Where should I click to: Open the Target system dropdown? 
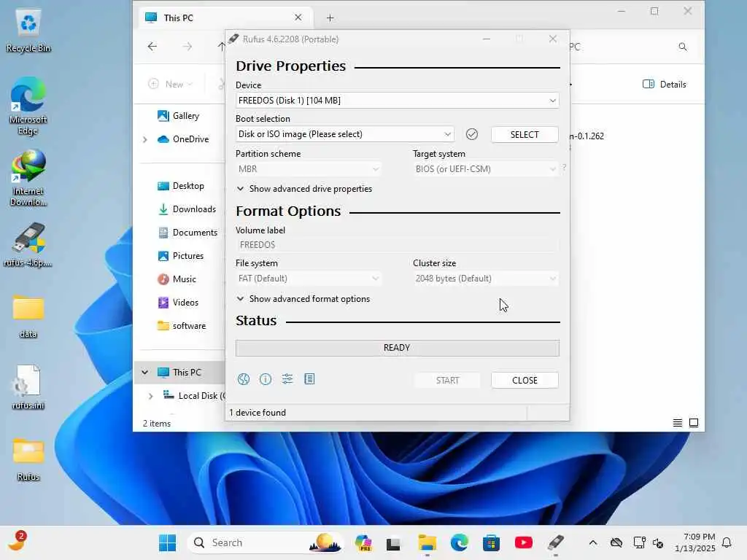(485, 169)
